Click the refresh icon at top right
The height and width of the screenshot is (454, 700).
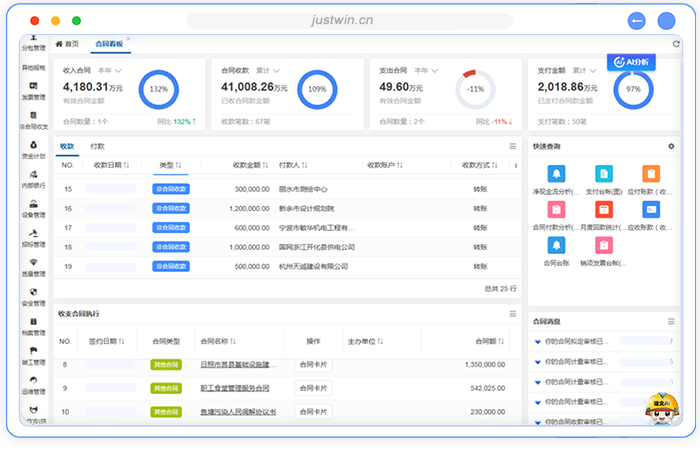click(x=676, y=44)
